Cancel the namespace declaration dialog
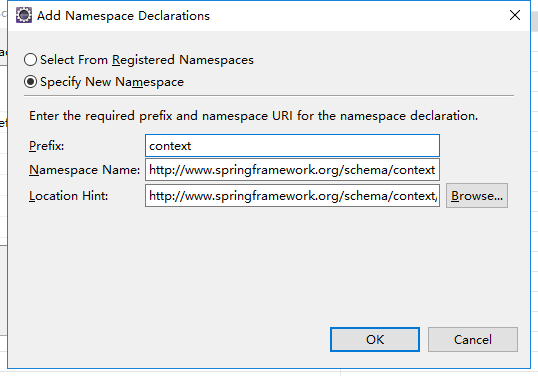Image resolution: width=538 pixels, height=376 pixels. 472,339
